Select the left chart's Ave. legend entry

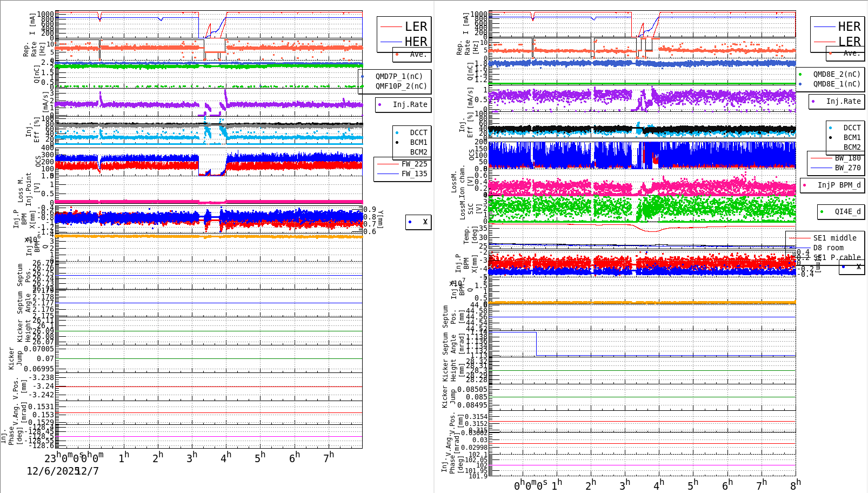(418, 54)
